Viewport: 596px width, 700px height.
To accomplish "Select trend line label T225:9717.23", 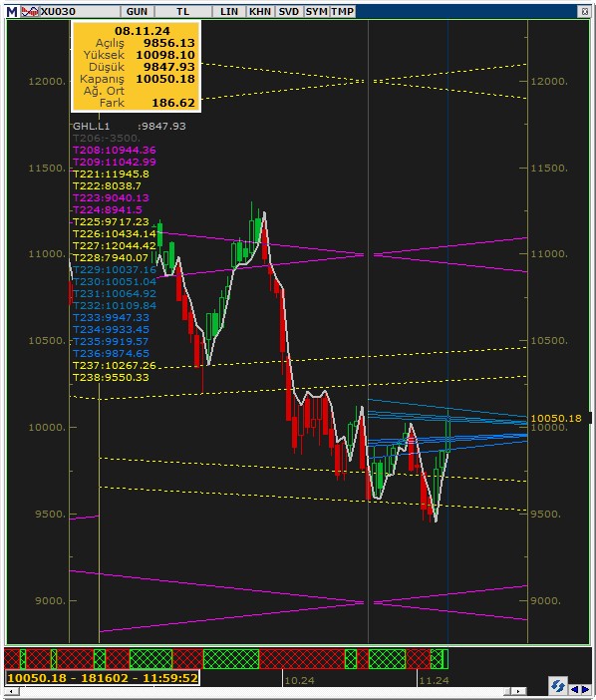I will (x=111, y=222).
